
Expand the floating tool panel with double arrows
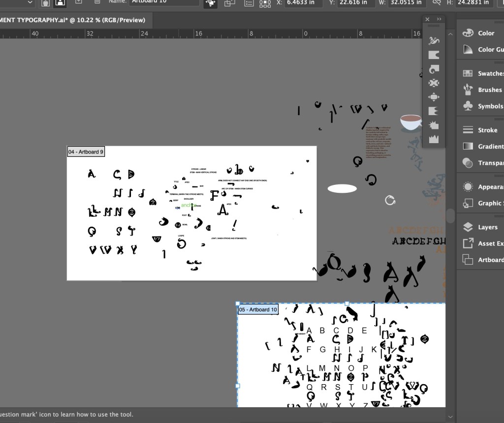pos(439,19)
